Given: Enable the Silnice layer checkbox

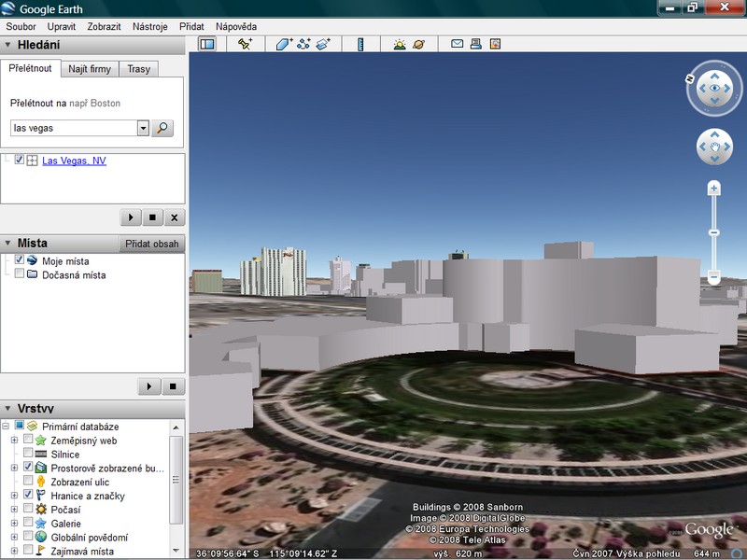Looking at the screenshot, I should pyautogui.click(x=28, y=453).
